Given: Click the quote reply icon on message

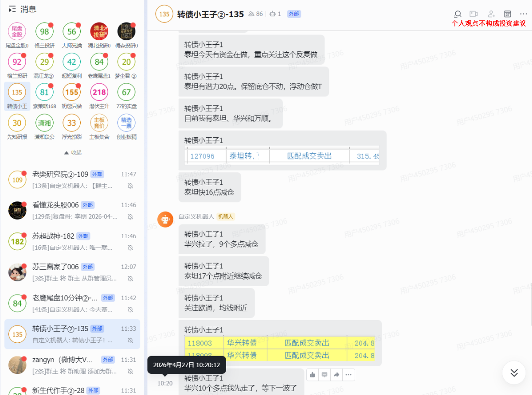Looking at the screenshot, I should tap(325, 375).
